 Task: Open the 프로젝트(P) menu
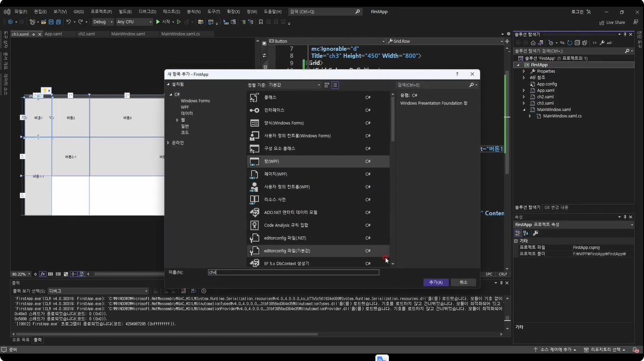(101, 12)
